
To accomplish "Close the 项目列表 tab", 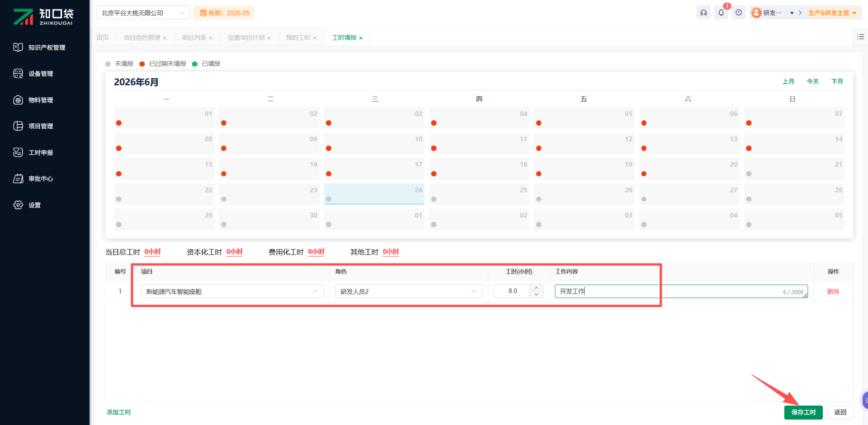I will (x=211, y=38).
